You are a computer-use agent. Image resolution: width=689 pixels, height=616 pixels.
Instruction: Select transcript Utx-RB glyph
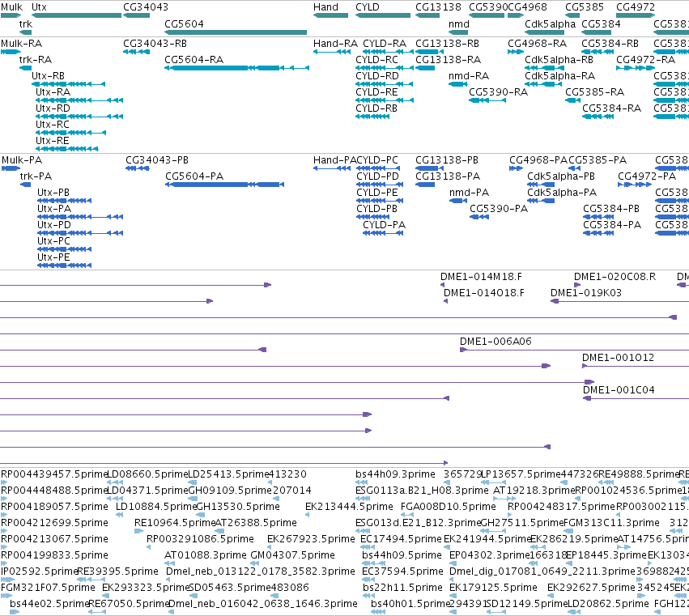point(68,84)
